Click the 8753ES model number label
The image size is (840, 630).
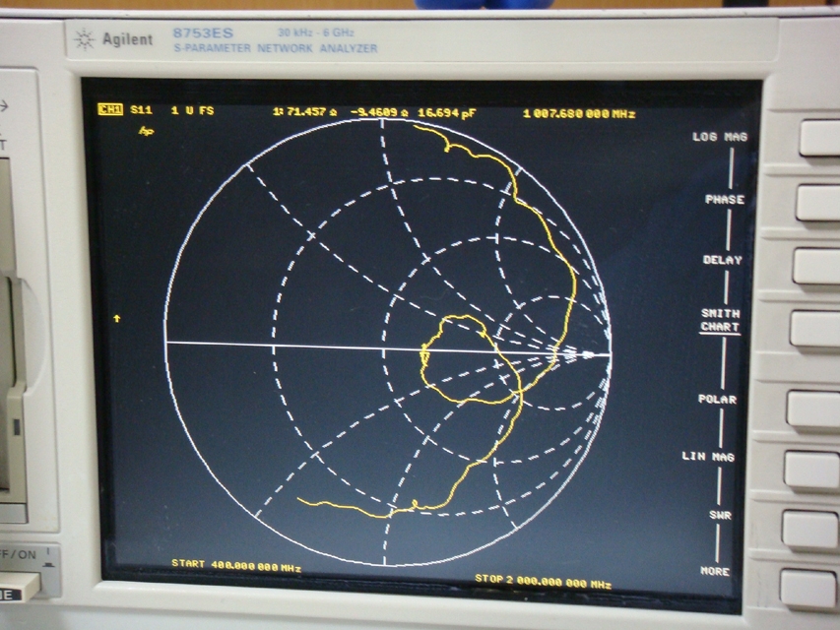(203, 33)
